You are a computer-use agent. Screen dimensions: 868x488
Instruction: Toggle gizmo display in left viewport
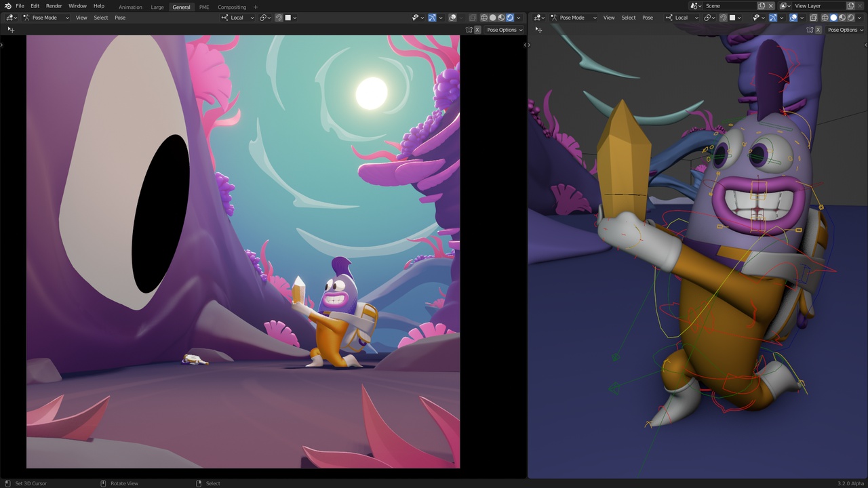click(x=431, y=18)
